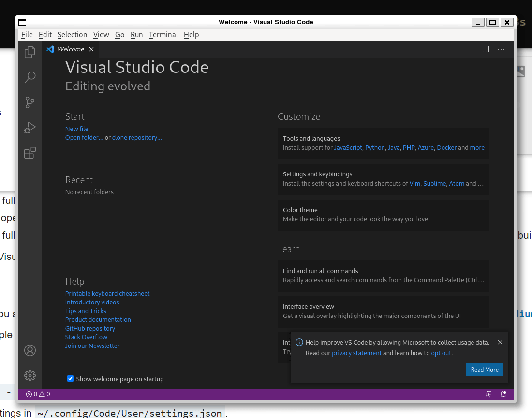Open the Extensions view
This screenshot has width=532, height=418.
click(30, 153)
